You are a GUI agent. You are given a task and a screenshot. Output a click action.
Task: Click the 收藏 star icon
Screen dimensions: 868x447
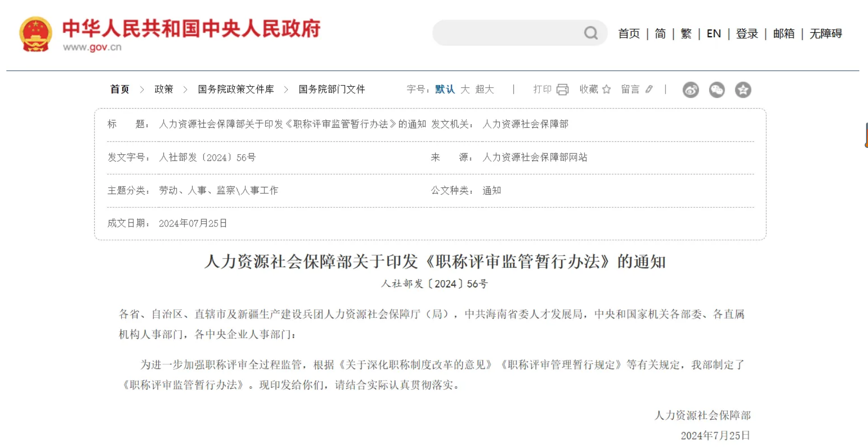(606, 89)
